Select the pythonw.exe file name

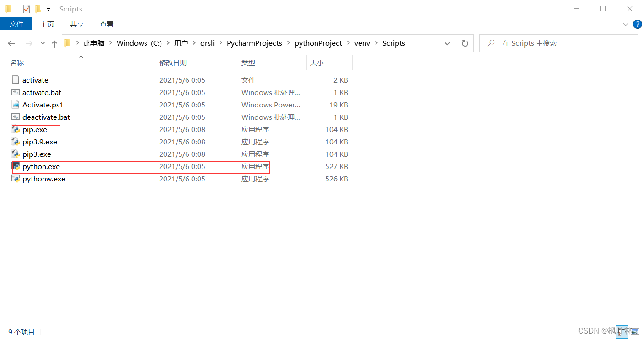click(44, 179)
